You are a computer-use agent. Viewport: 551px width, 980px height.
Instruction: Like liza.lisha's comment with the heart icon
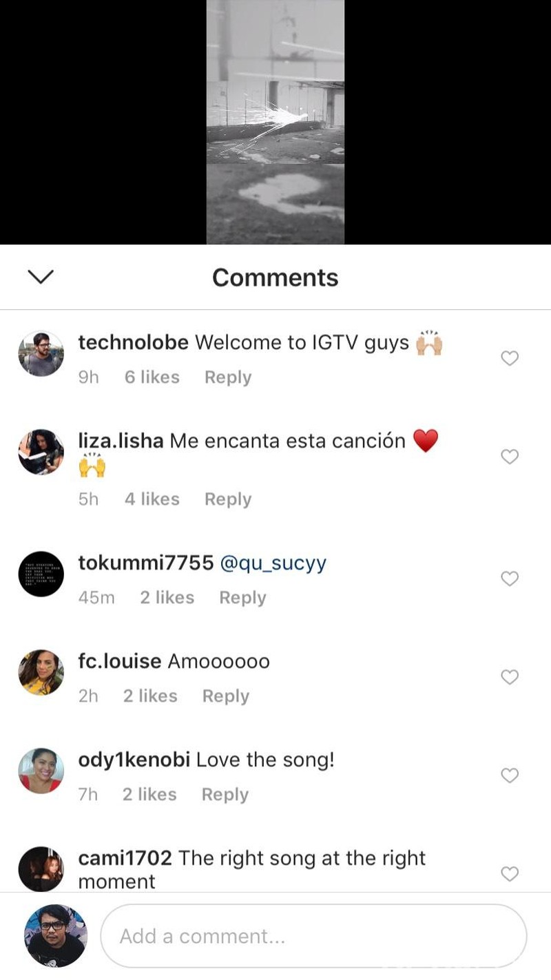pyautogui.click(x=510, y=457)
